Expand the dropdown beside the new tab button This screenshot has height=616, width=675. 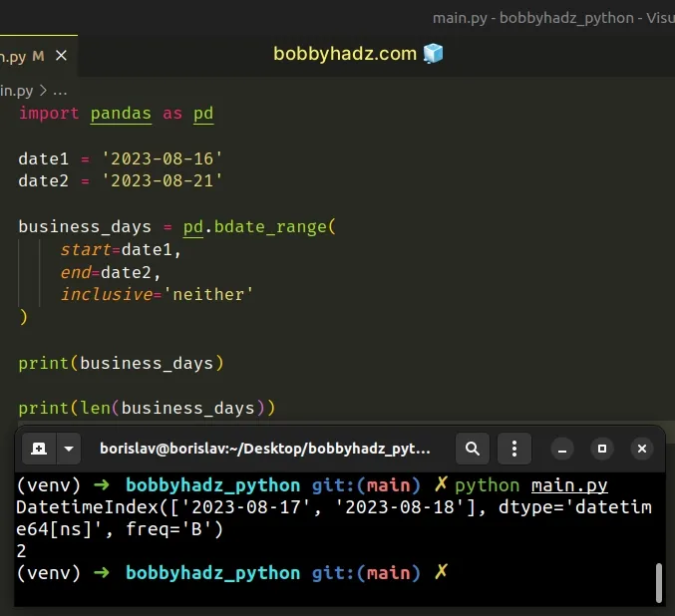(68, 449)
